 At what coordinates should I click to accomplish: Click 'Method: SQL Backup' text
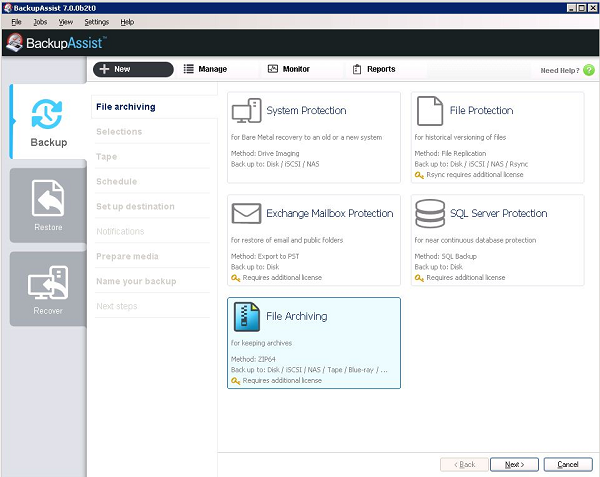445,256
